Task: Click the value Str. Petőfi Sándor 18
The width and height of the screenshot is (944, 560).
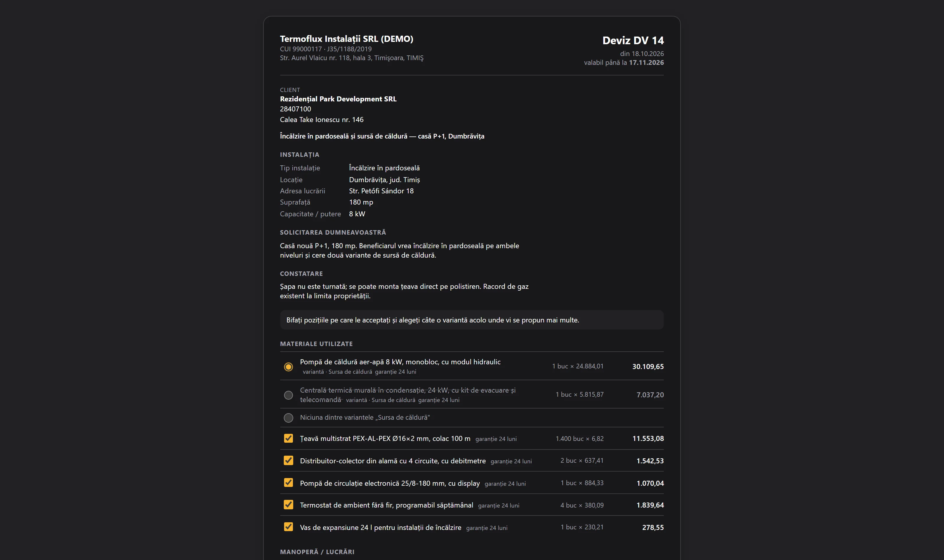Action: coord(381,191)
